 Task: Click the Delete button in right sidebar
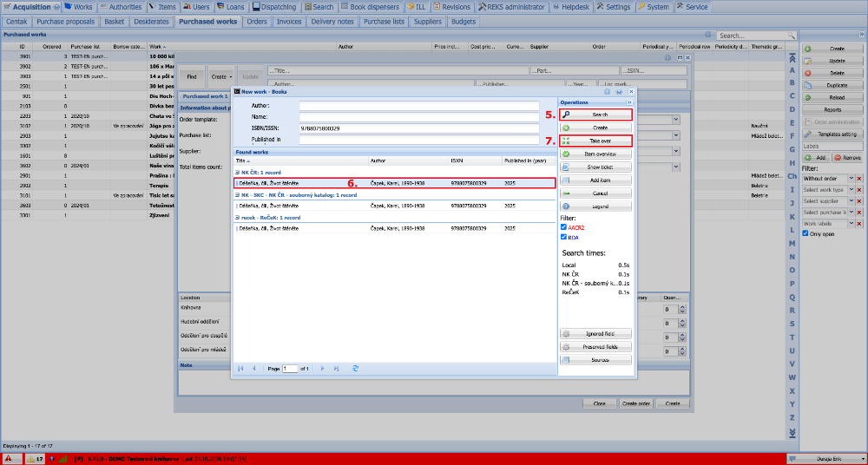coord(832,73)
